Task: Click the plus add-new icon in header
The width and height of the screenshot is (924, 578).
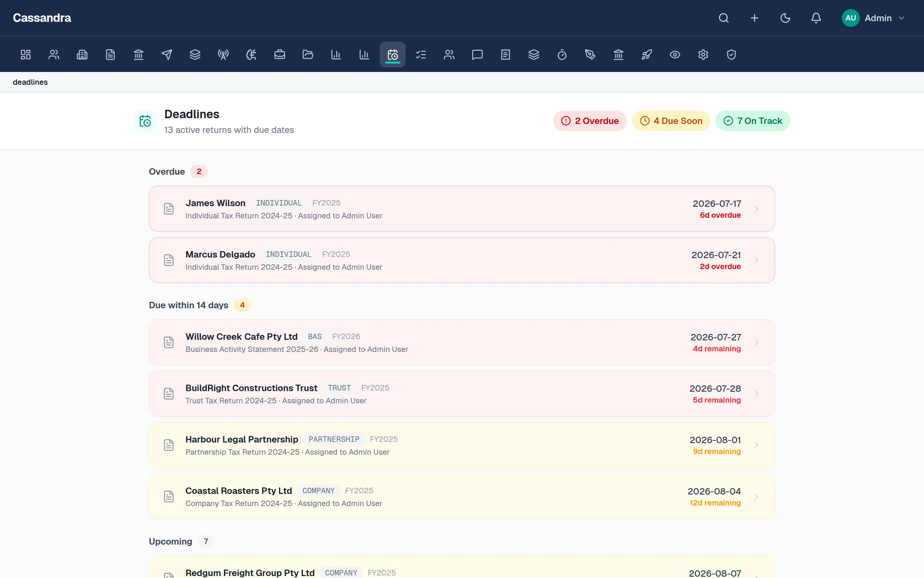Action: [x=755, y=18]
